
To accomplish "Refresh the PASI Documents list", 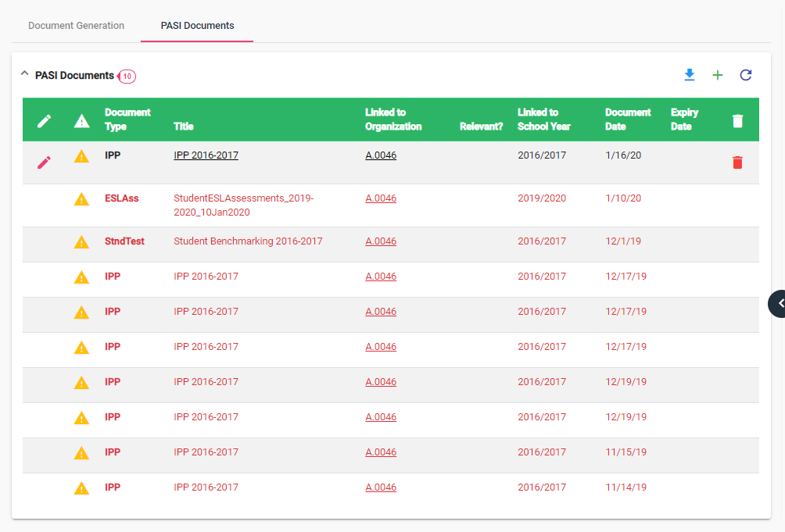I will pyautogui.click(x=746, y=75).
